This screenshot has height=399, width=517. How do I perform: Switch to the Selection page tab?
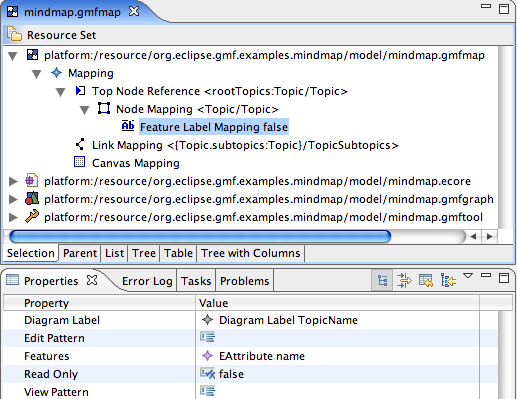pos(31,253)
